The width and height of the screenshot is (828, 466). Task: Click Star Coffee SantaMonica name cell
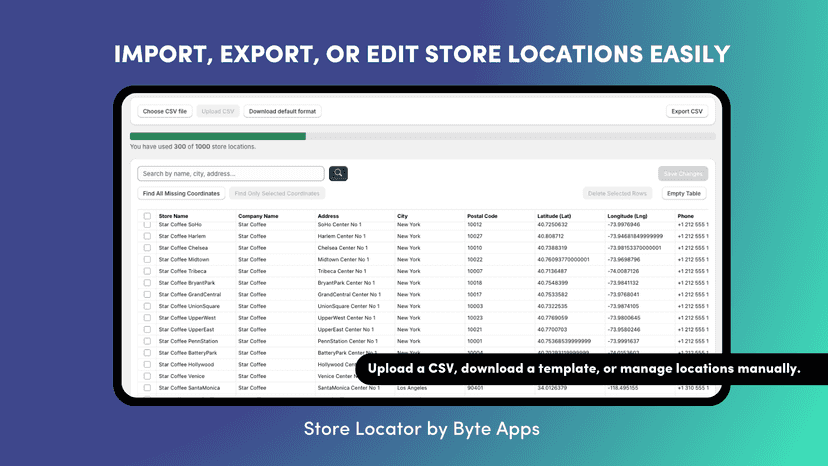pos(190,388)
